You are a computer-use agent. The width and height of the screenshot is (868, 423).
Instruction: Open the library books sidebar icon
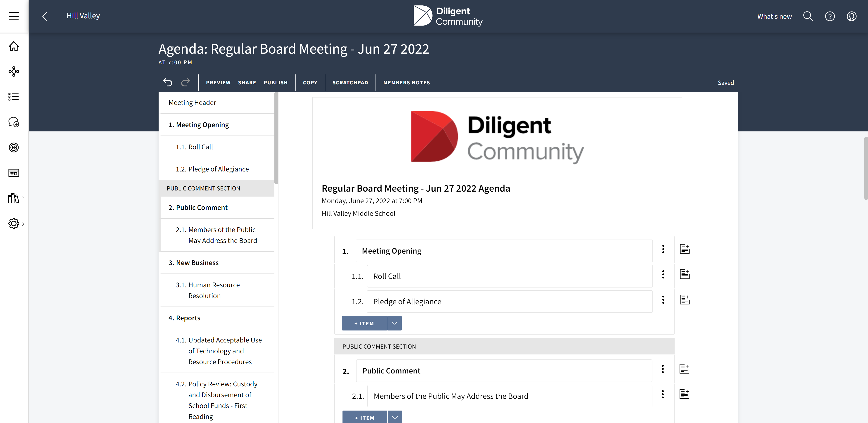[14, 198]
